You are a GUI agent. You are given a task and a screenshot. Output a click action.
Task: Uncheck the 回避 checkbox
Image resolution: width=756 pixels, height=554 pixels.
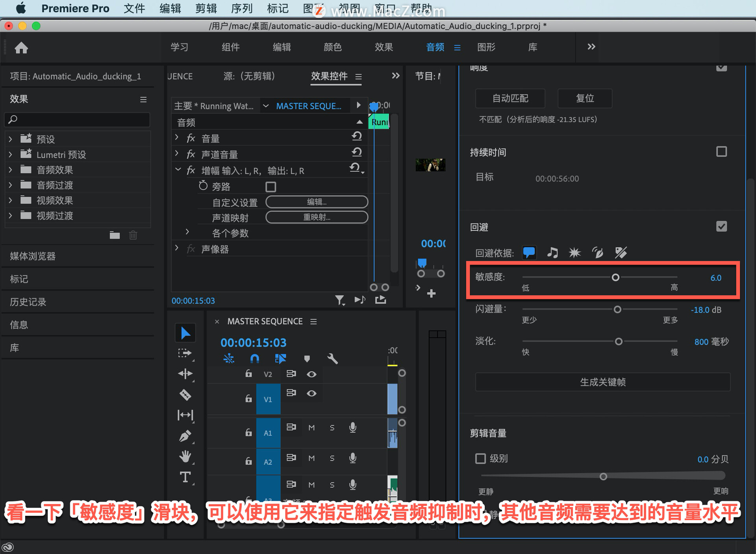coord(721,226)
